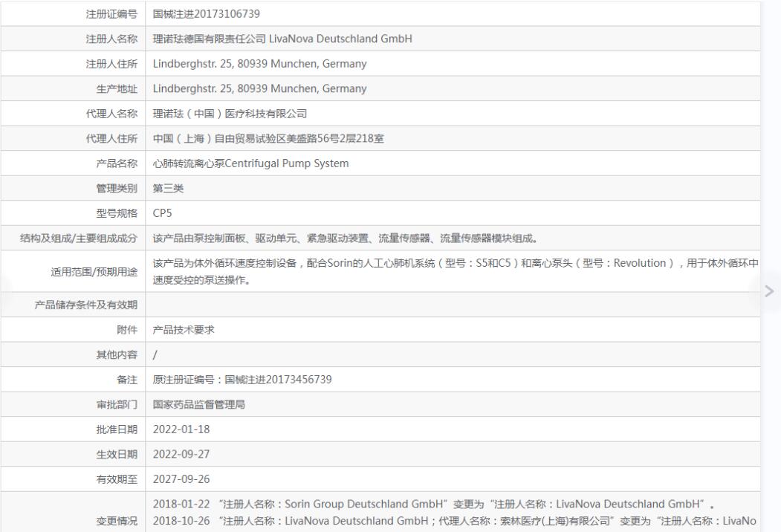
Task: Select registration number 国械注进20173106739
Action: pos(206,14)
